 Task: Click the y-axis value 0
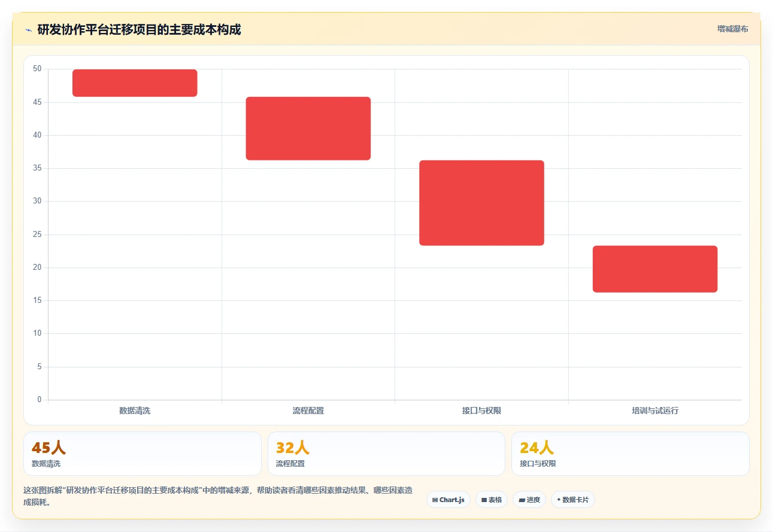coord(40,400)
